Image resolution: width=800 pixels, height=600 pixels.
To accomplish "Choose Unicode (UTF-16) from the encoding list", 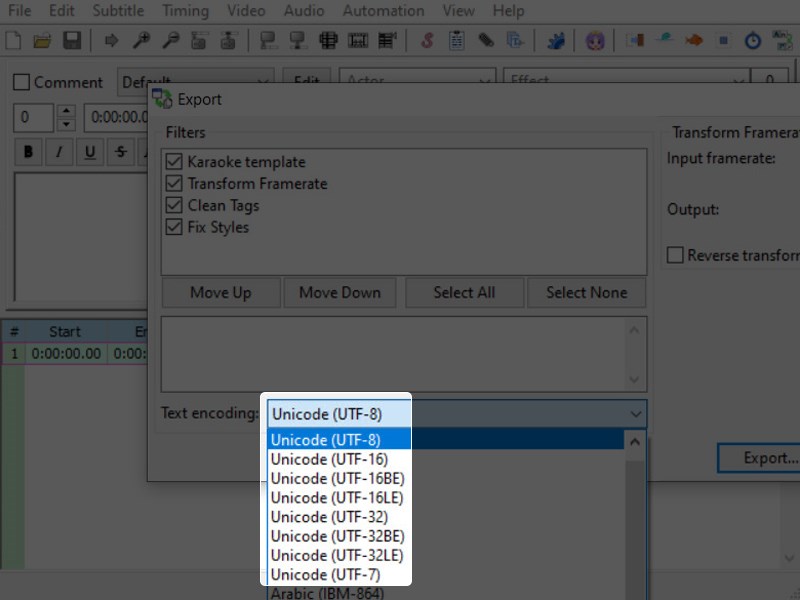I will (x=328, y=459).
